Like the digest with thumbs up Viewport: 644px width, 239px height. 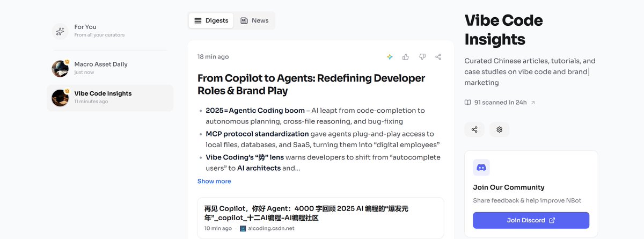406,57
